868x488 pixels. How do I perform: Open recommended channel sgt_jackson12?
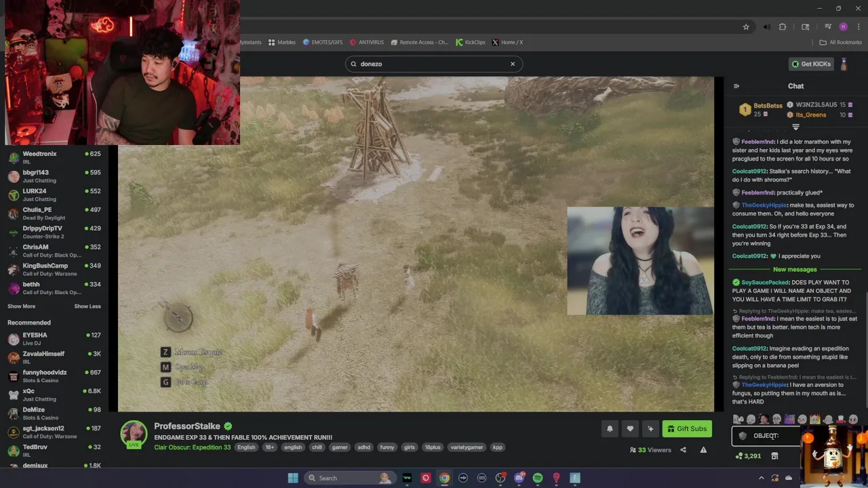click(x=54, y=432)
